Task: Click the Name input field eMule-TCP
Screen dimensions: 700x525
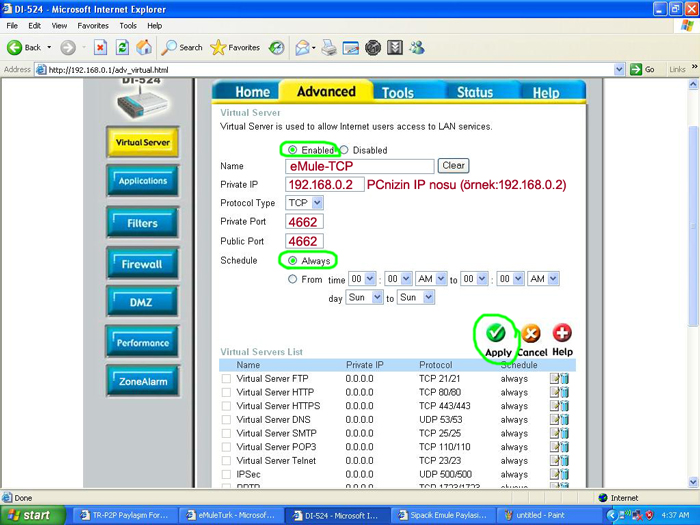Action: [359, 166]
